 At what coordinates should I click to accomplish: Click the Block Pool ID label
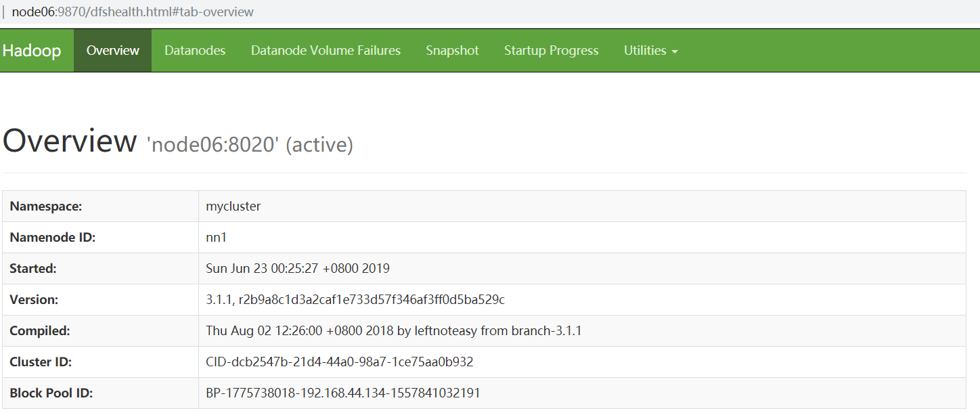click(51, 393)
